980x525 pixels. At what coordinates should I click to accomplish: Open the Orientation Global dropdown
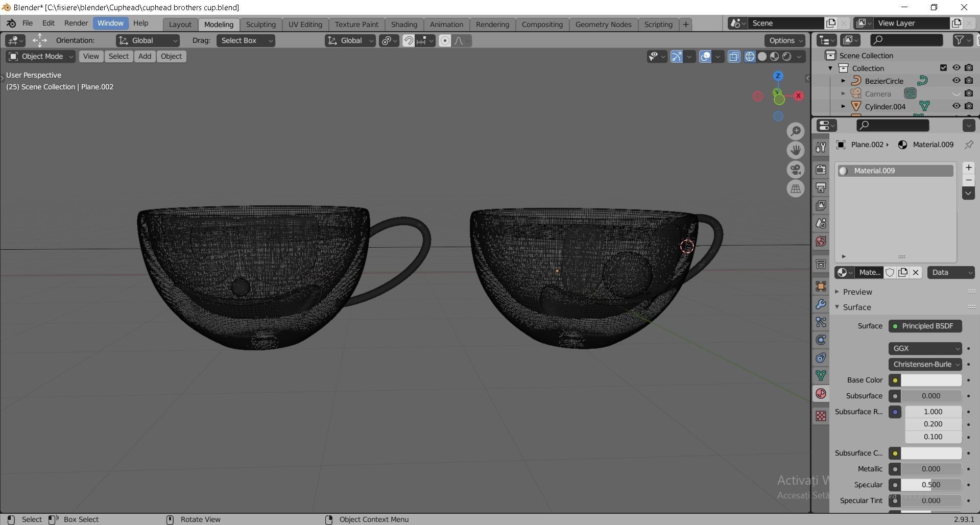pos(148,40)
